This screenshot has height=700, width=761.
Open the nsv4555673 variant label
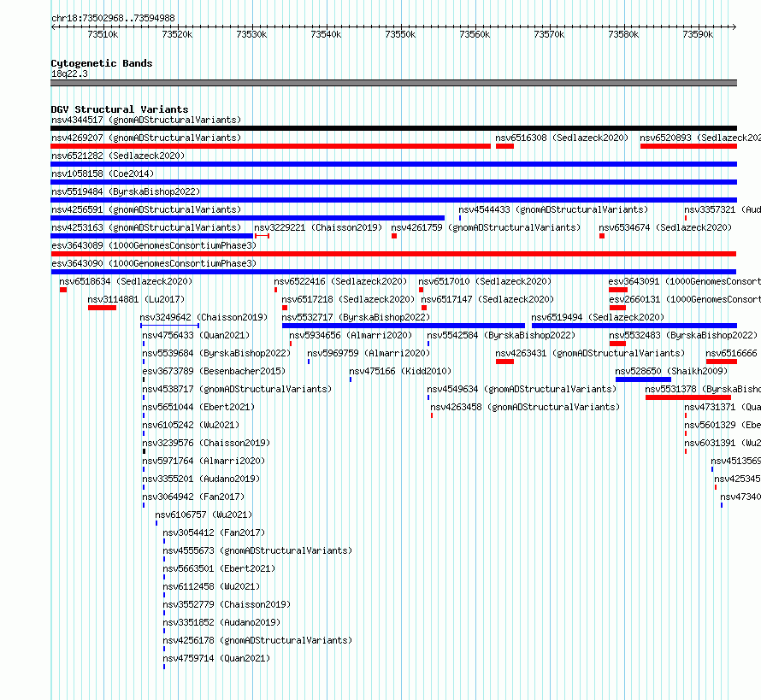tap(257, 550)
